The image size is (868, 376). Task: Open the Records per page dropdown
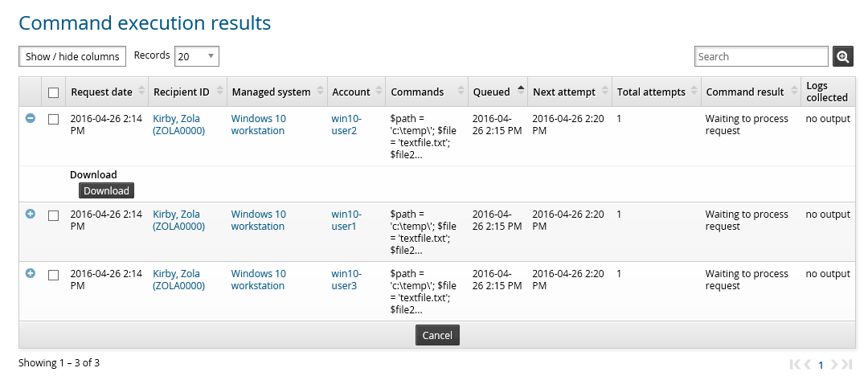(197, 56)
